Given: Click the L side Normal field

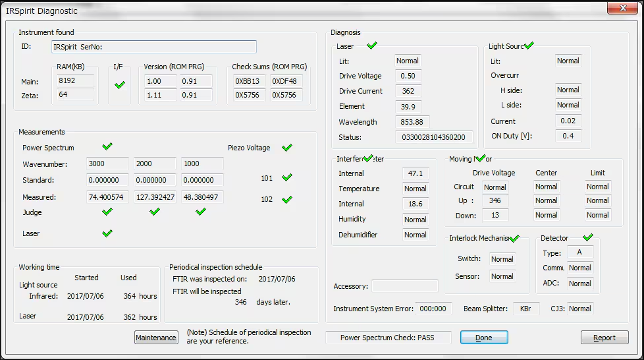Looking at the screenshot, I should pyautogui.click(x=568, y=105).
